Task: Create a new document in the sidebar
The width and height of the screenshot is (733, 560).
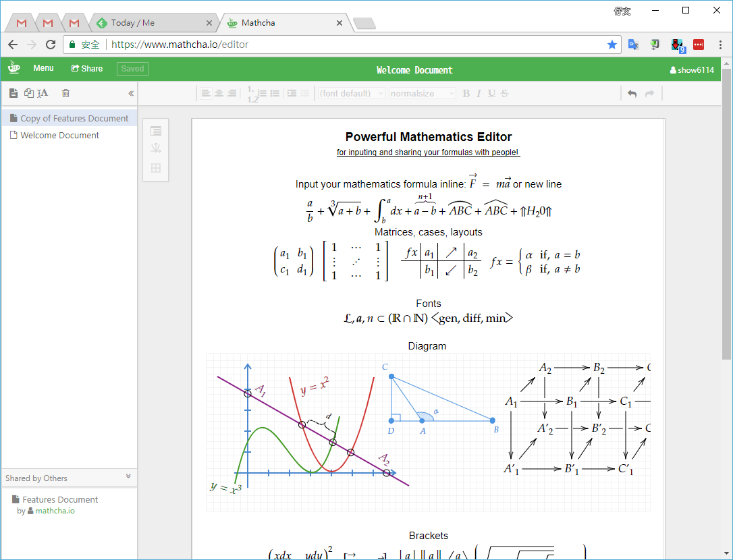Action: pos(13,93)
